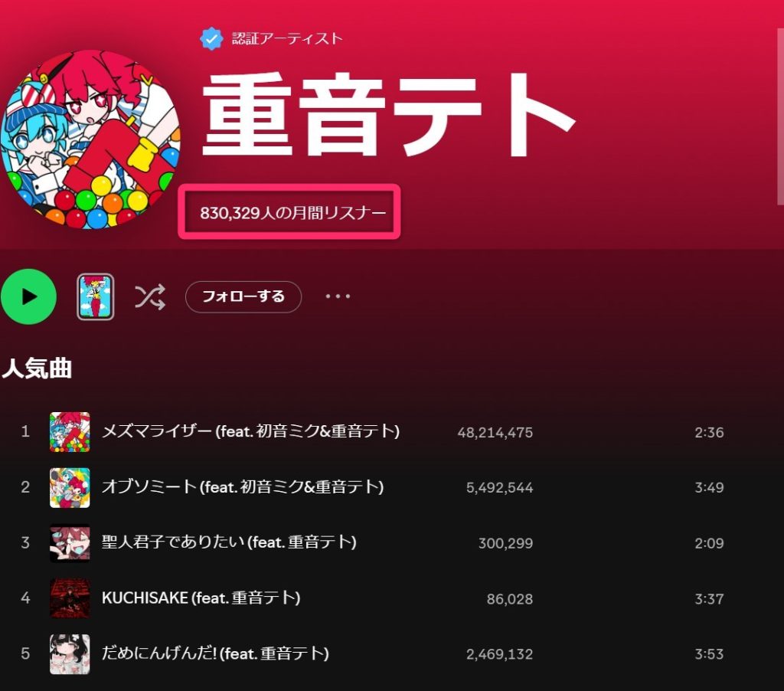Viewport: 784px width, 691px height.
Task: Toggle shuffle play icon
Action: coord(149,296)
